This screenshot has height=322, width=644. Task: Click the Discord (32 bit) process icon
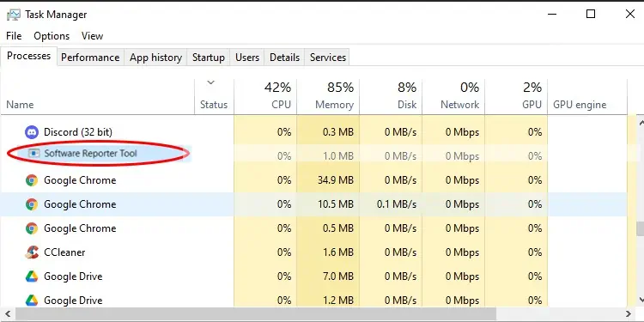[x=32, y=132]
